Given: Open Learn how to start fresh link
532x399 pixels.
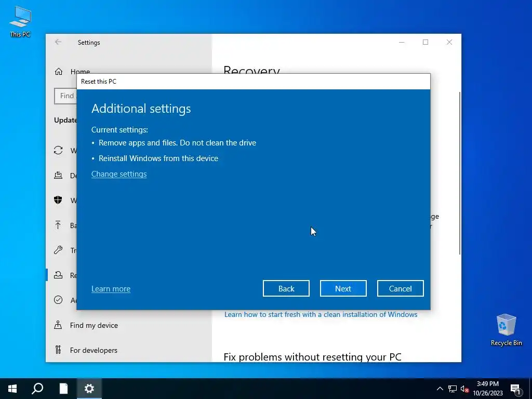Looking at the screenshot, I should pyautogui.click(x=321, y=314).
